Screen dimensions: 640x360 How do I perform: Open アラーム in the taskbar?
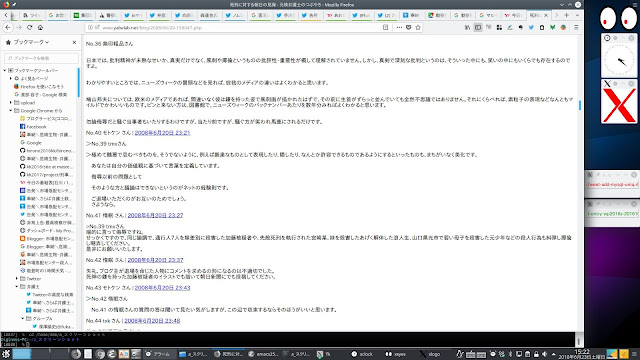(158, 354)
